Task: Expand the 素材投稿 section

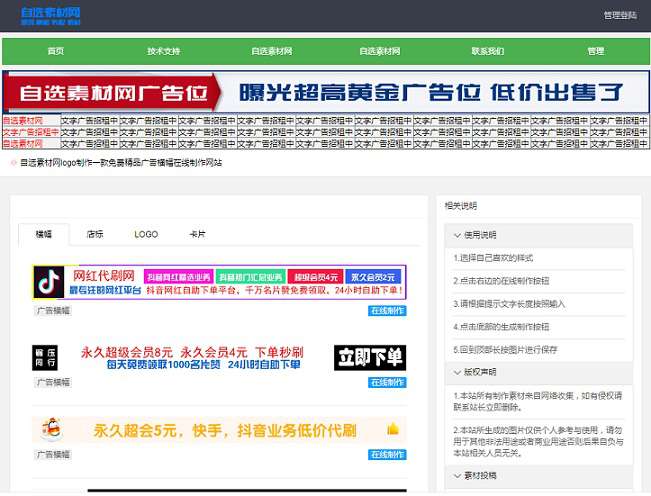Action: pos(539,476)
